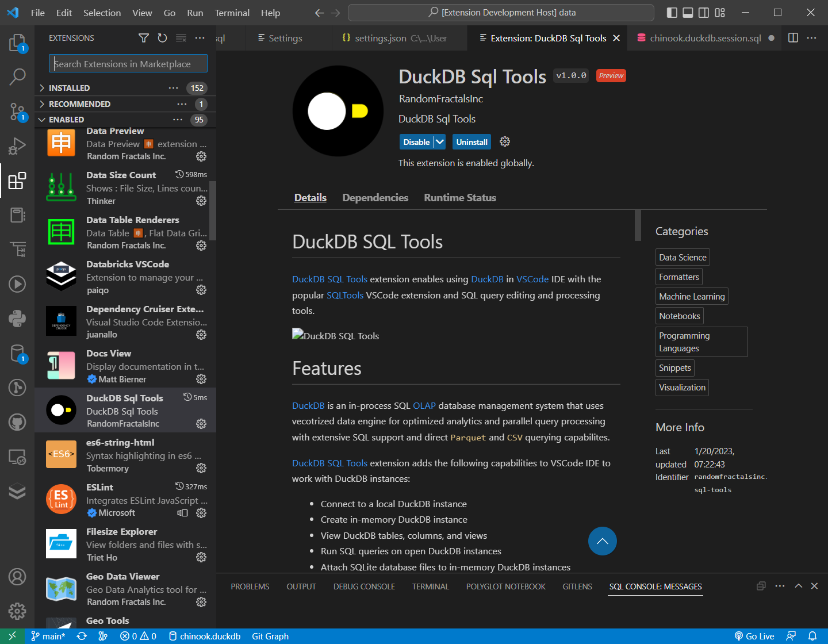Toggle Secondary Side Bar visibility

point(704,13)
